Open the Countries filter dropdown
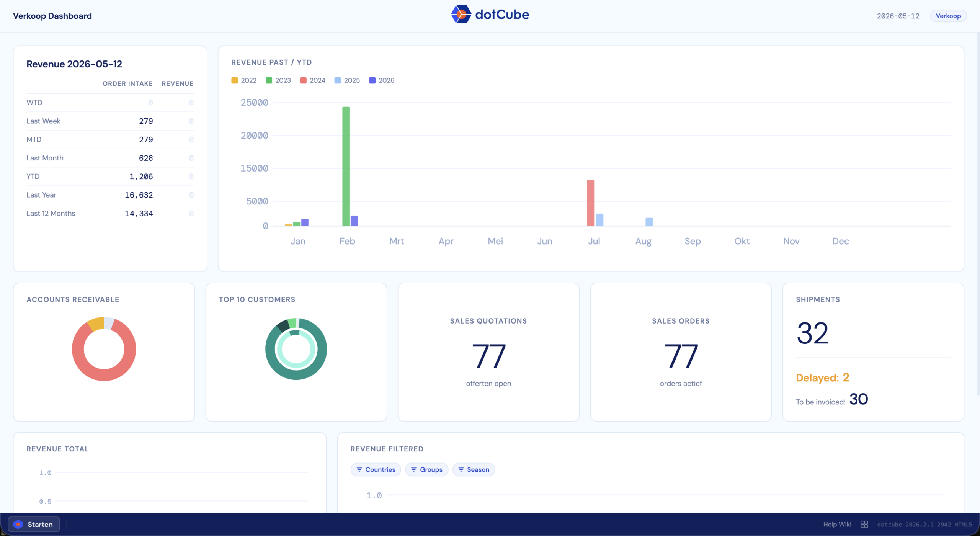This screenshot has height=536, width=980. pos(376,469)
